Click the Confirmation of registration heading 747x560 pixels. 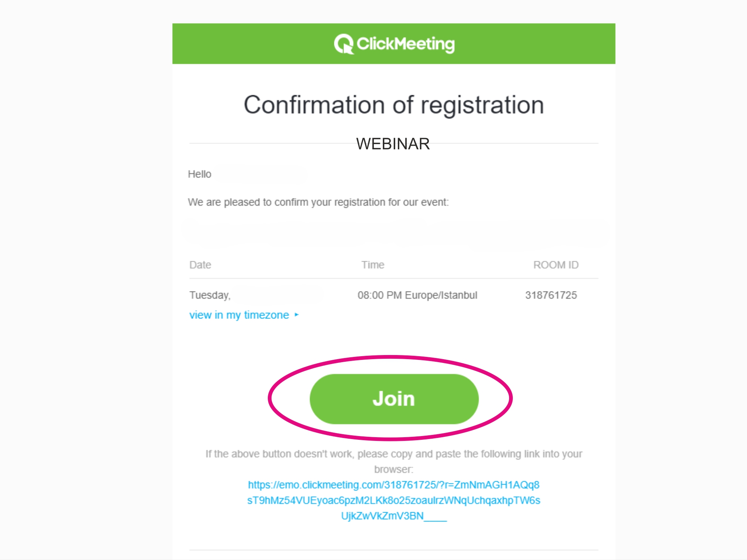tap(394, 105)
